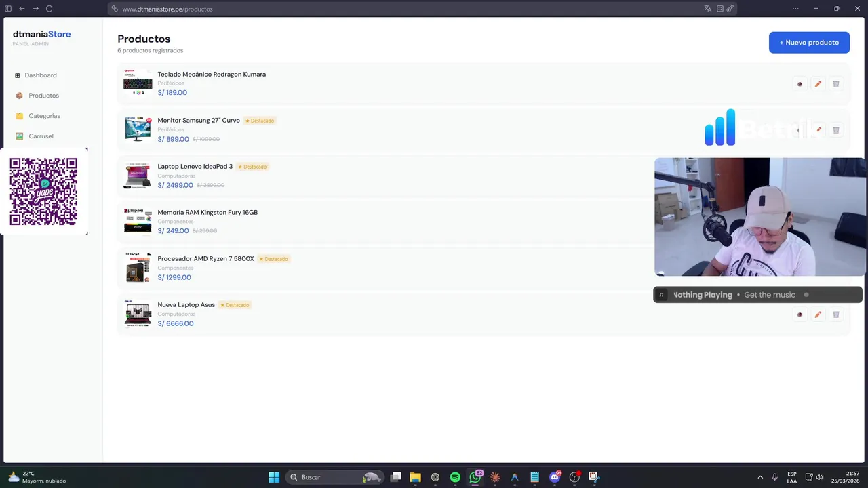Edit the Nueva Laptop Asus product
Screen dimensions: 868x488
(x=818, y=314)
